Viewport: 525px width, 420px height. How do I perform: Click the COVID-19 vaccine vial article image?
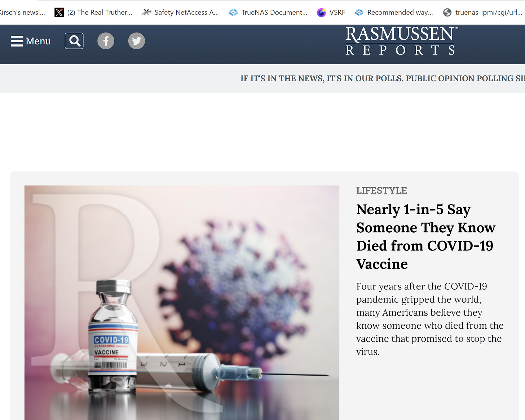181,303
